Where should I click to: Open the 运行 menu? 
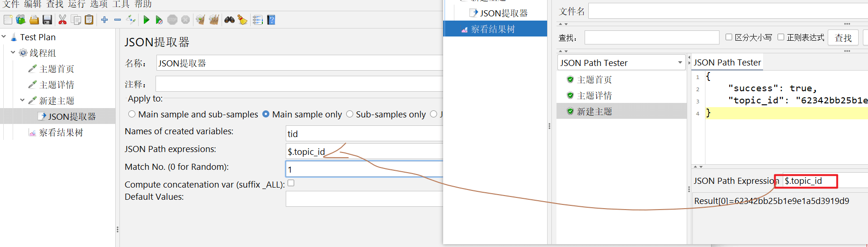point(77,4)
